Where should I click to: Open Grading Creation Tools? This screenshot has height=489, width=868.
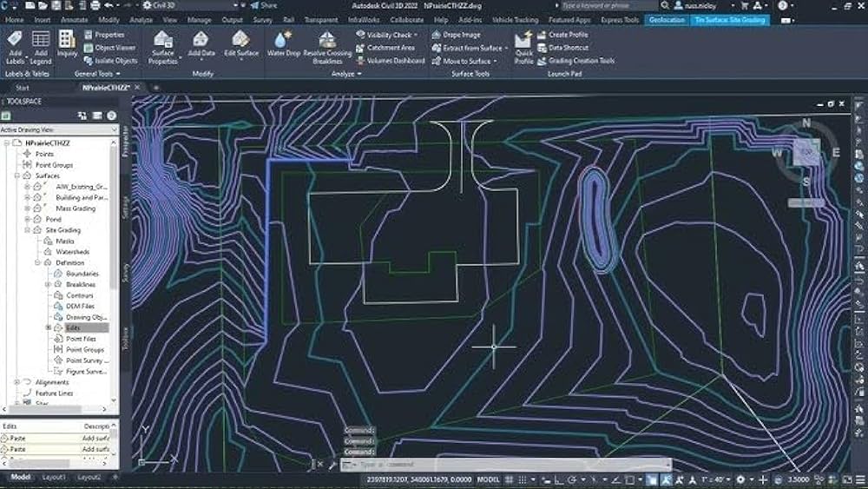pos(575,61)
